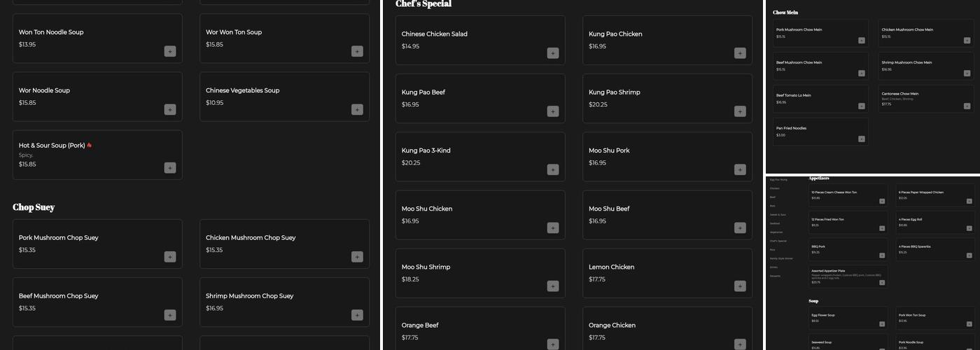980x350 pixels.
Task: Add Lemon Chicken with the plus button
Action: point(740,286)
